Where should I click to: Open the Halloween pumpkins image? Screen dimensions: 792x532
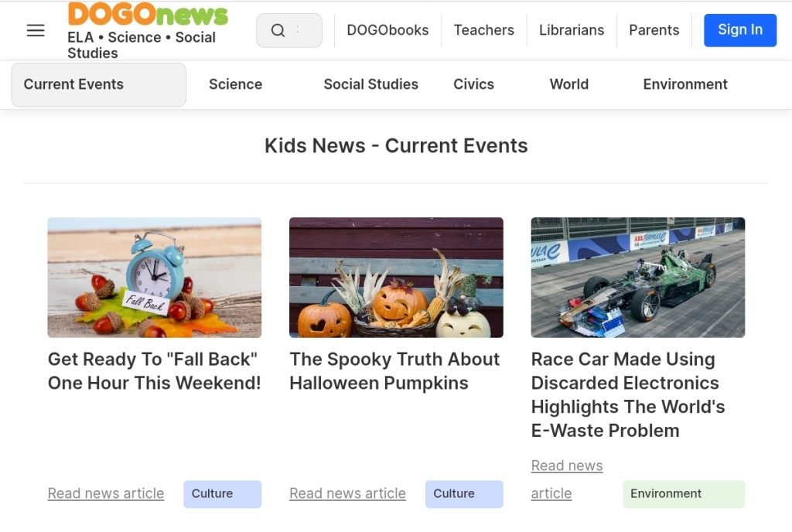[x=396, y=278]
